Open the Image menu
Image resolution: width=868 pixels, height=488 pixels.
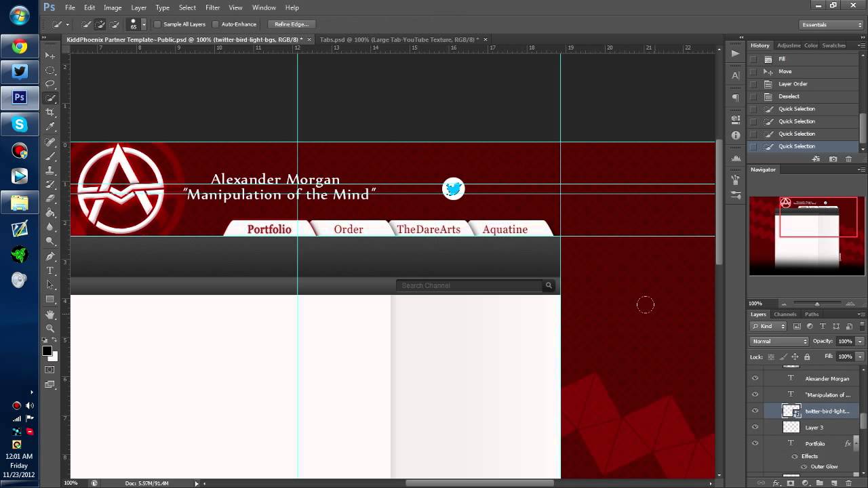[113, 7]
